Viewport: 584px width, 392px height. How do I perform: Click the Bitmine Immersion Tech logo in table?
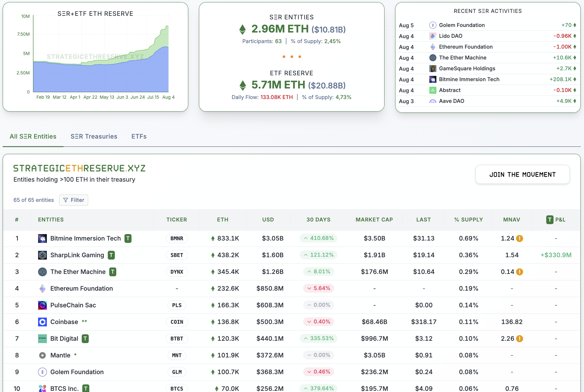pos(42,238)
